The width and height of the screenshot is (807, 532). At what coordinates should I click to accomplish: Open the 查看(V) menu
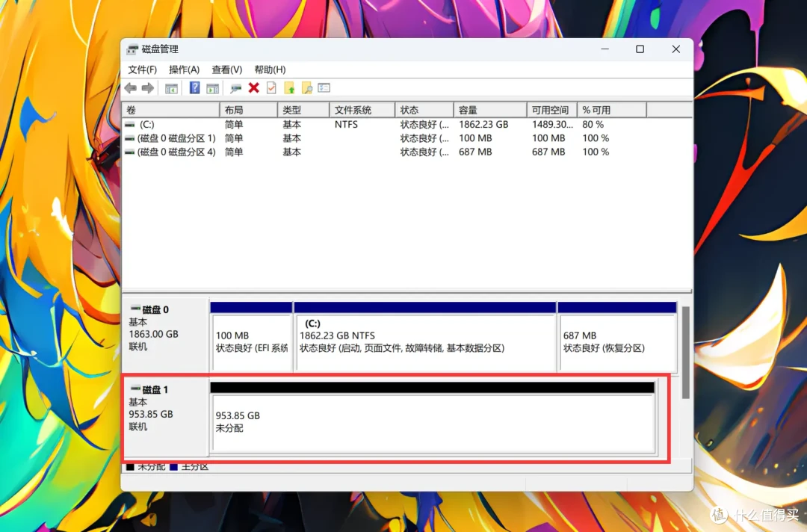click(227, 69)
